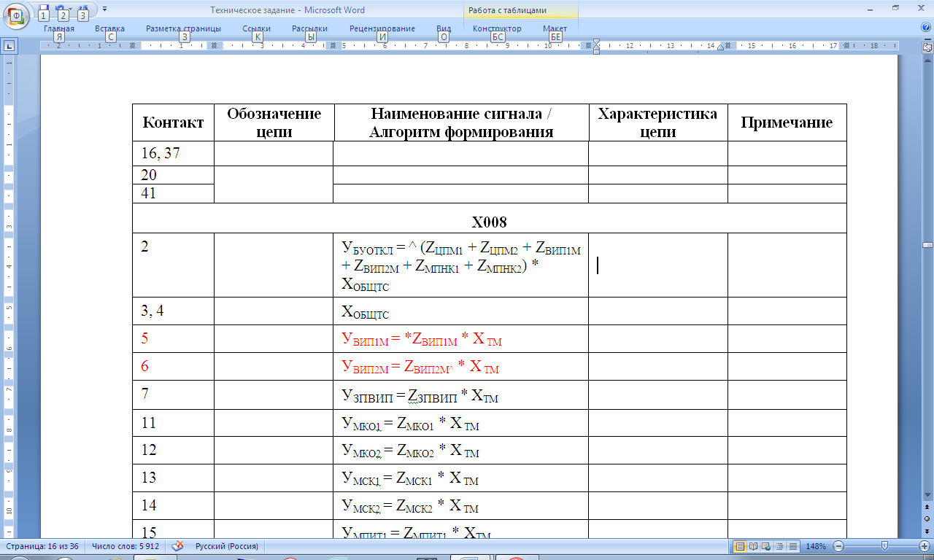Click the contact cell 11
934x560 pixels.
click(172, 423)
